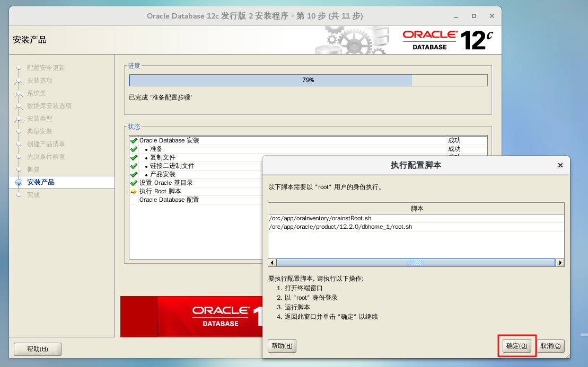
Task: Select the 创建产品清单 step in the sidebar
Action: tap(46, 144)
